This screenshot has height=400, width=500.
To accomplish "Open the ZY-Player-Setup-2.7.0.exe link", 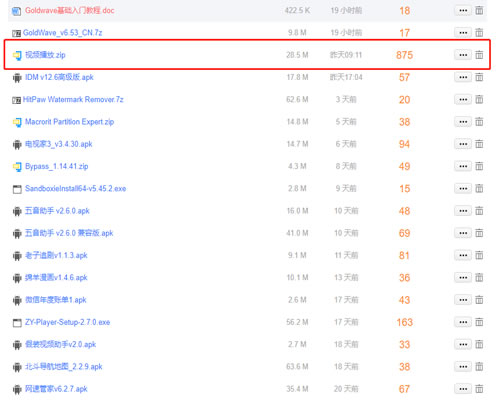I will (68, 322).
